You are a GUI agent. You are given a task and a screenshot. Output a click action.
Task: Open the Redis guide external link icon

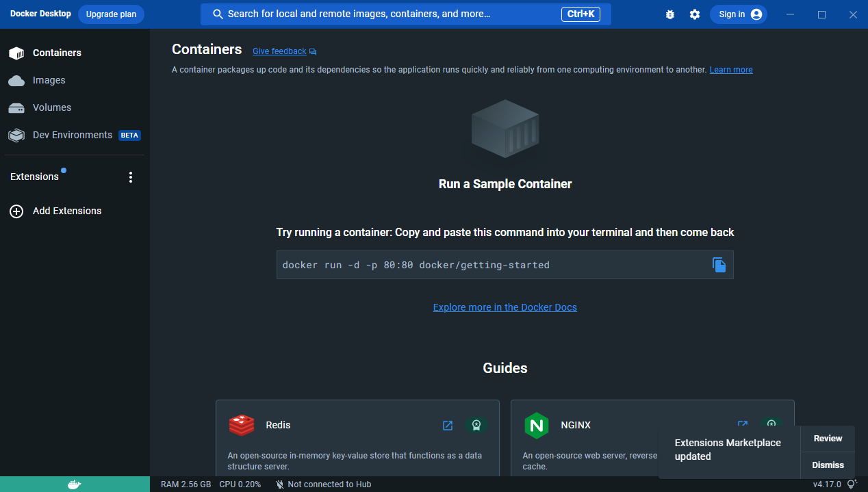[x=448, y=426]
